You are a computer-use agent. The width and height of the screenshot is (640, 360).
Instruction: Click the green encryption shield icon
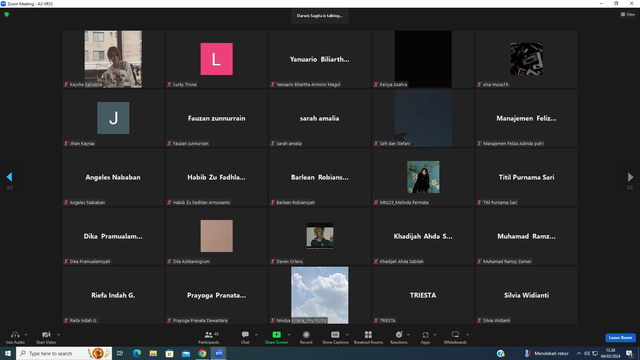(x=7, y=14)
